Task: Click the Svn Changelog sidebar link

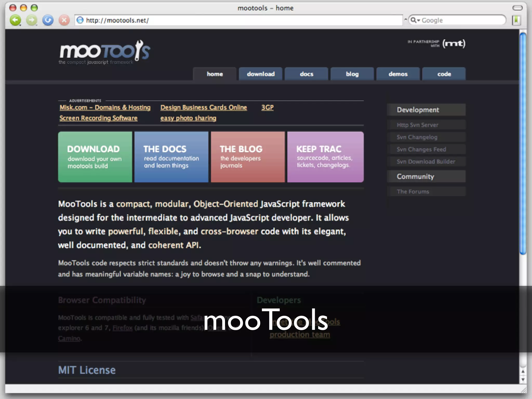Action: 426,137
